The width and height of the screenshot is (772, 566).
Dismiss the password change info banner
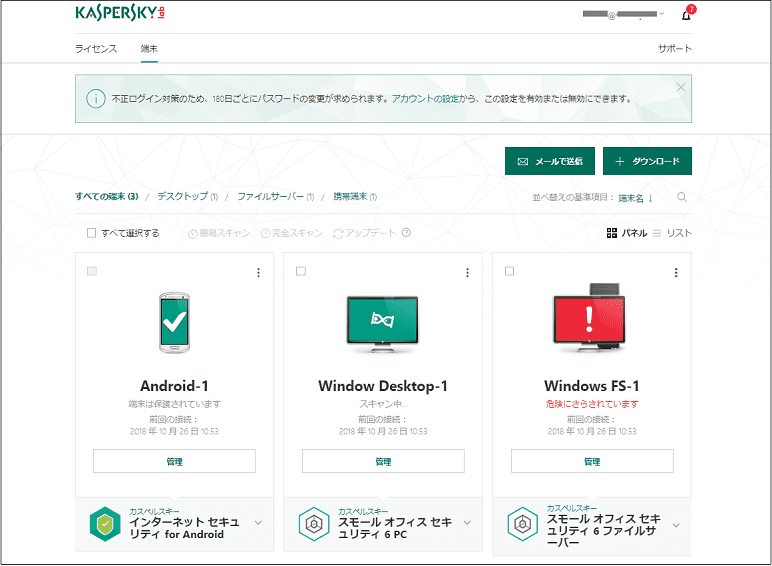click(681, 87)
